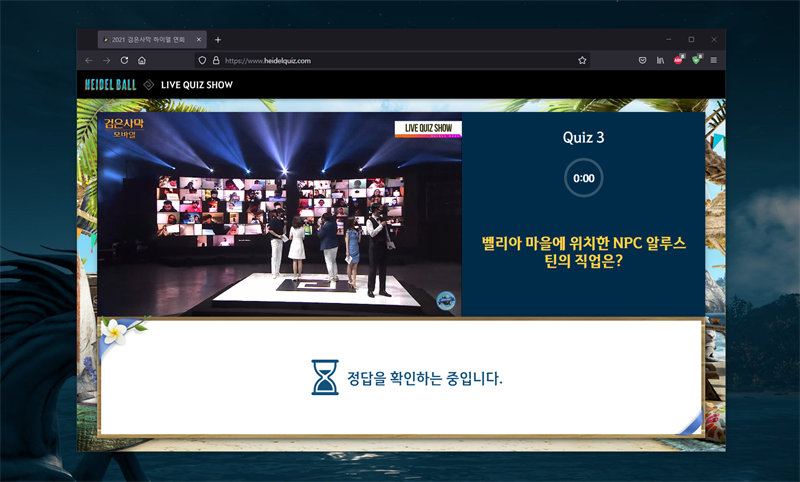Click the ABP adblock extension icon
The height and width of the screenshot is (482, 800).
[678, 60]
